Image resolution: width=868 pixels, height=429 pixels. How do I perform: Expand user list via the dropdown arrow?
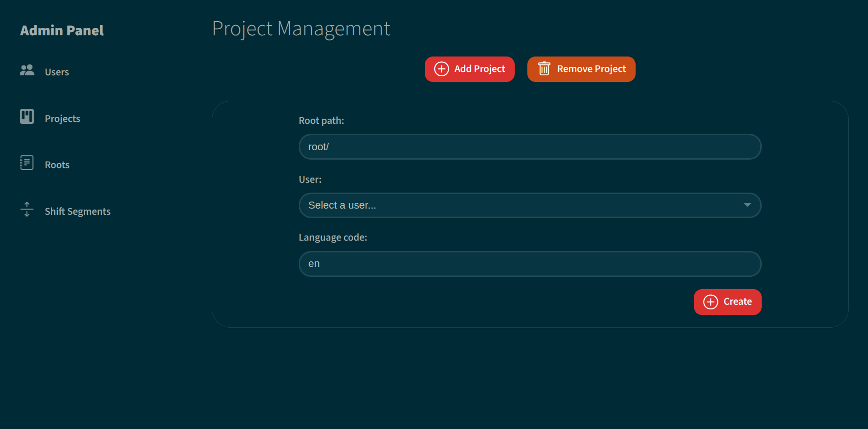click(747, 205)
